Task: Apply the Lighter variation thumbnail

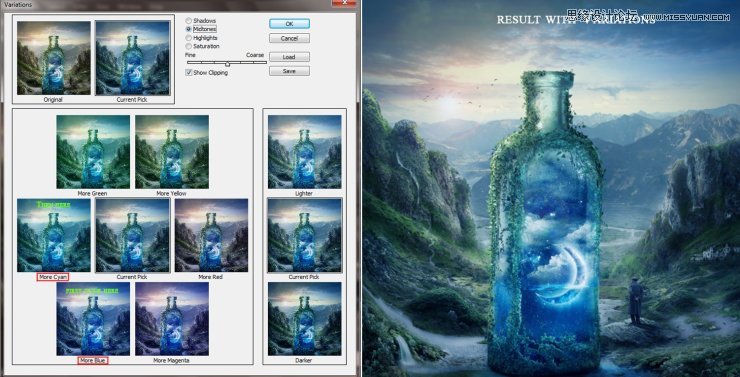Action: click(304, 152)
